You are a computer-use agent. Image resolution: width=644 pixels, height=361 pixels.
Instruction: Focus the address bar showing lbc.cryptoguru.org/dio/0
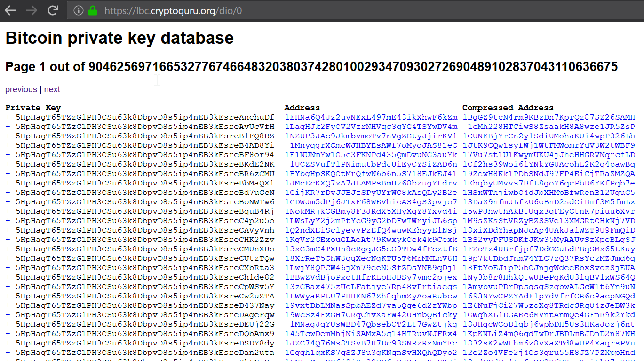(x=355, y=10)
